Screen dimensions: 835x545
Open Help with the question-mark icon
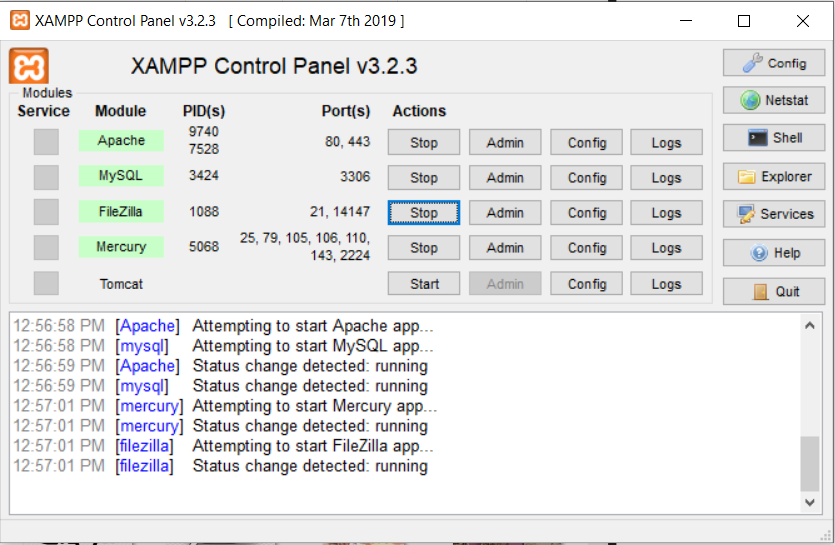click(x=774, y=253)
